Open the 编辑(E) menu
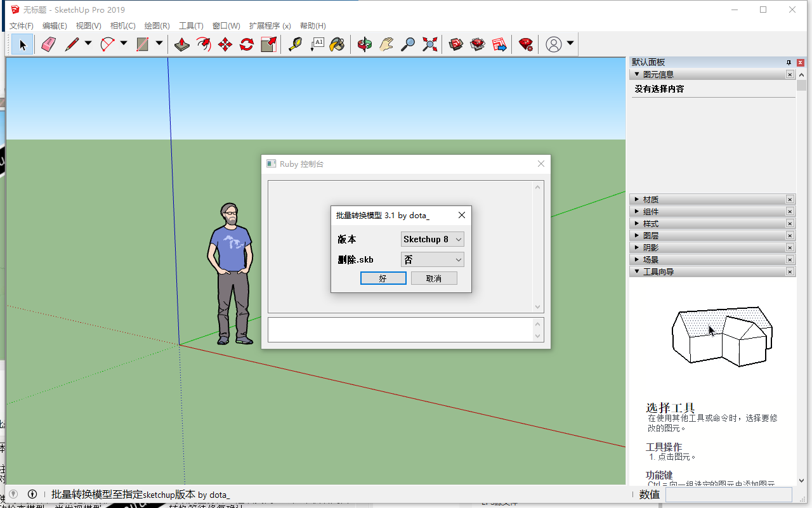 (55, 26)
